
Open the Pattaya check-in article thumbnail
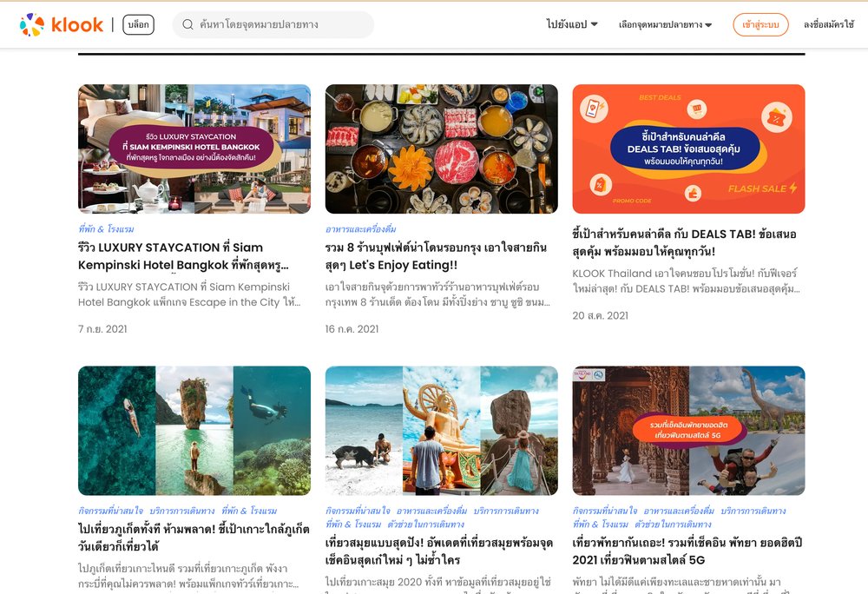pos(688,431)
